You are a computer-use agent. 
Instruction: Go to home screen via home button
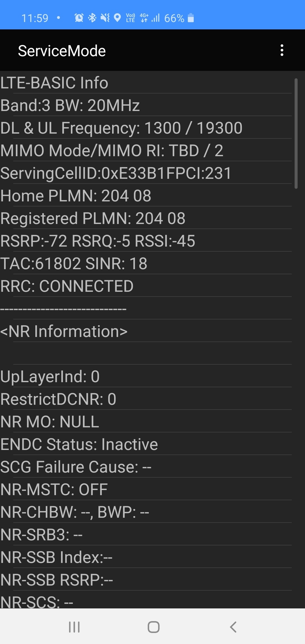[153, 627]
